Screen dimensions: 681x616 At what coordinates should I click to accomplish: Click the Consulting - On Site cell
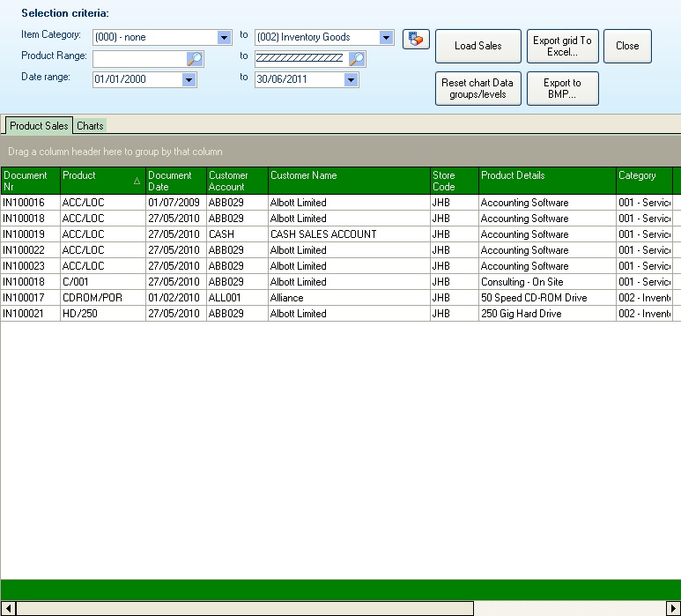pos(547,282)
